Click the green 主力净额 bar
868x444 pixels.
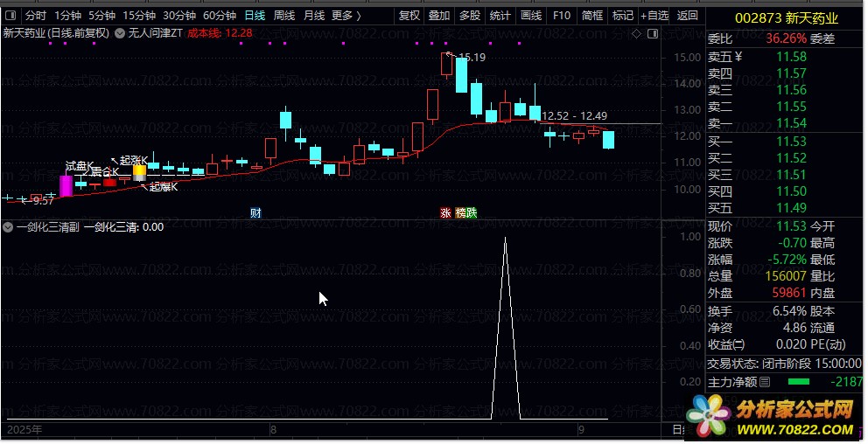click(798, 382)
